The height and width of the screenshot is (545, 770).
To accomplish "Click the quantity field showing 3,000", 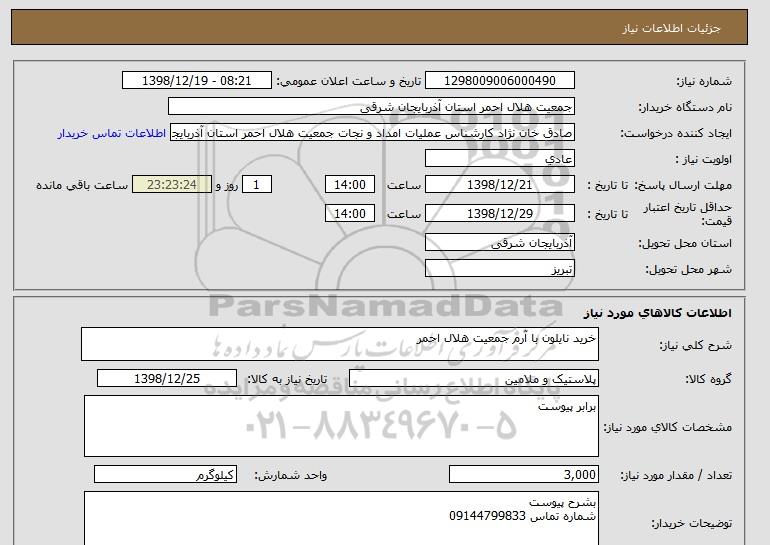I will [524, 474].
